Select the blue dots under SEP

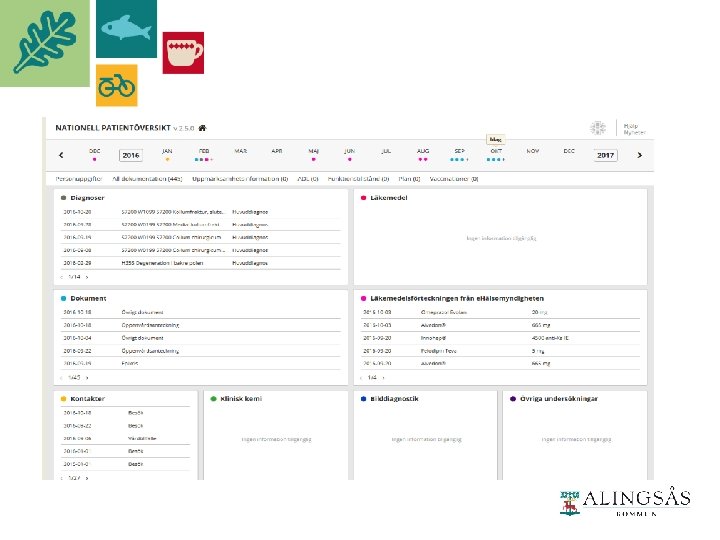[459, 160]
